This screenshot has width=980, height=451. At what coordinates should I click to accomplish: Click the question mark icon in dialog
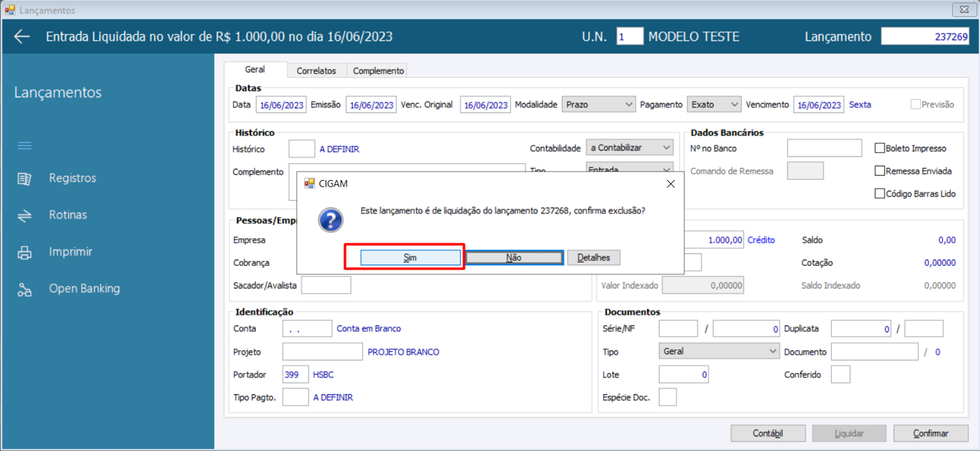(331, 220)
